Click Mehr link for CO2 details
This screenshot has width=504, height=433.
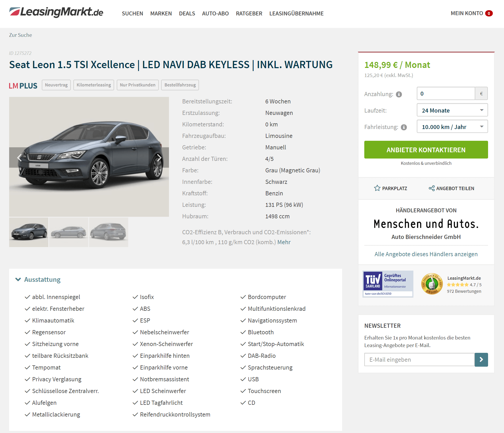click(x=284, y=242)
